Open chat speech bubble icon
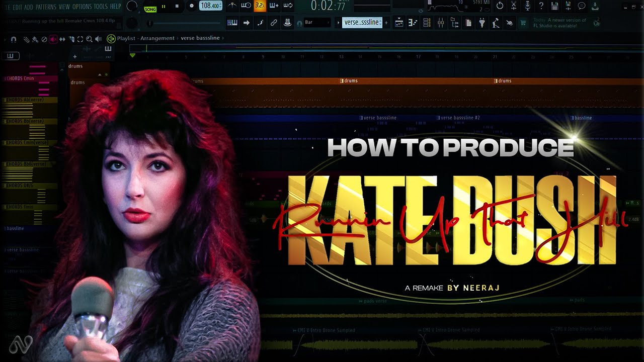Screen dimensions: 644x362 point(582,6)
